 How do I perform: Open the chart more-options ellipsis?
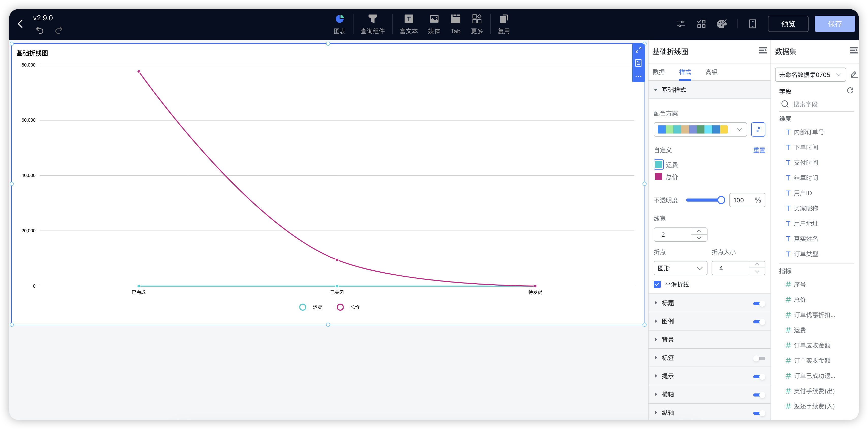click(638, 76)
